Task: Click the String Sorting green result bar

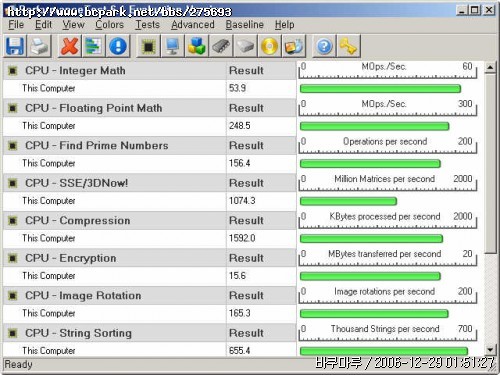Action: point(384,351)
